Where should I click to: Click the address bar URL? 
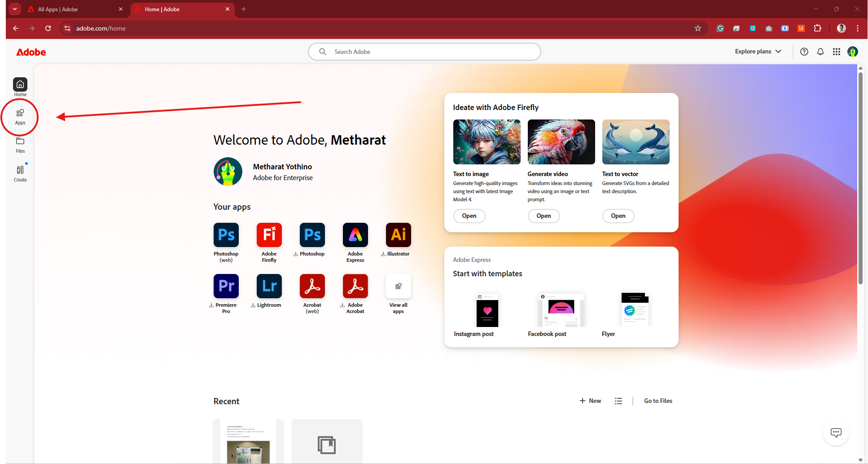(x=101, y=28)
